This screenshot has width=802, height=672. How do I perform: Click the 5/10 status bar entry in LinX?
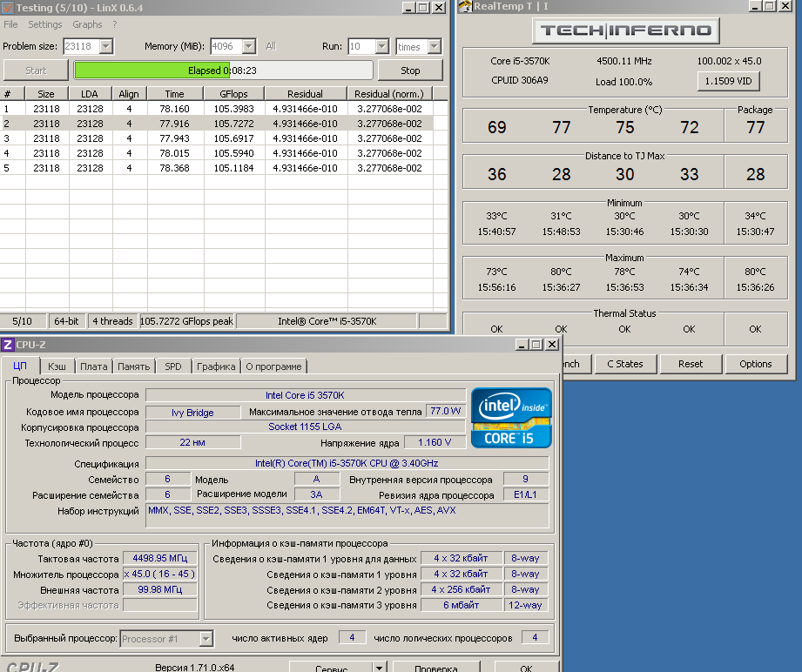click(22, 321)
